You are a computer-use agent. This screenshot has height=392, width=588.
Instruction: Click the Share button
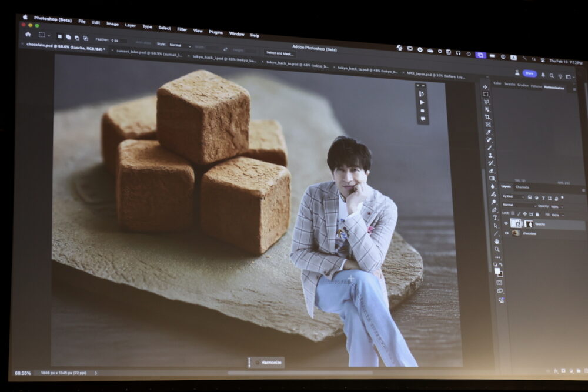pos(529,73)
